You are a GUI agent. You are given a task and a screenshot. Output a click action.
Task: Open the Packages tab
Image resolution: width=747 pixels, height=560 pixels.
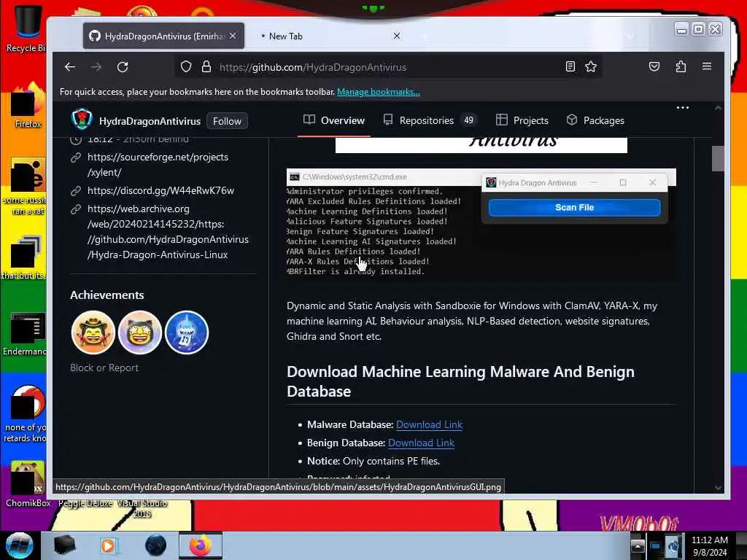595,120
